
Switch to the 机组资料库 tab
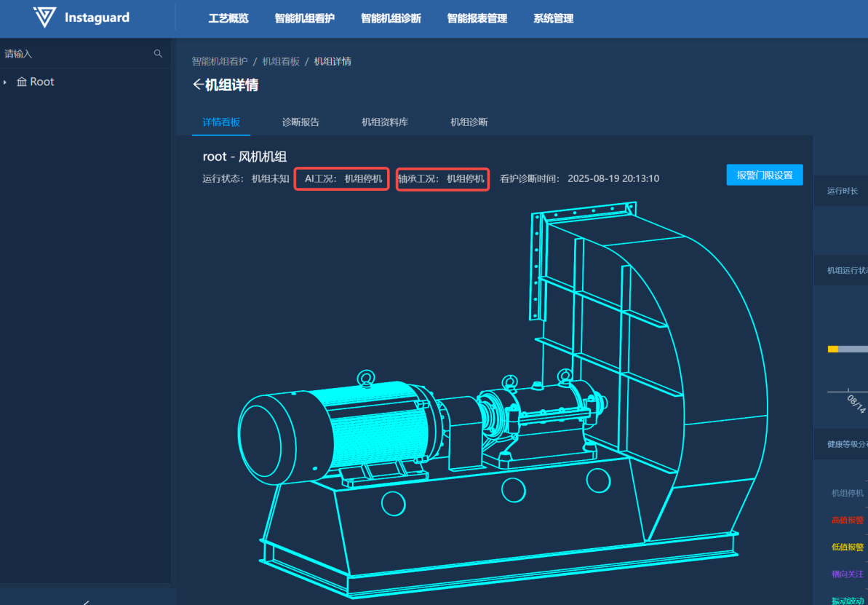click(385, 122)
